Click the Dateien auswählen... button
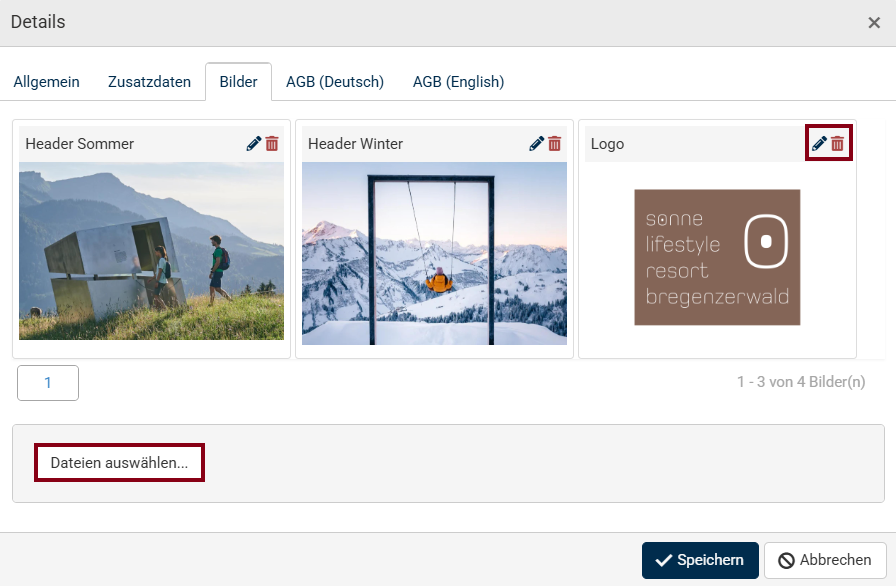This screenshot has height=586, width=896. click(x=119, y=463)
